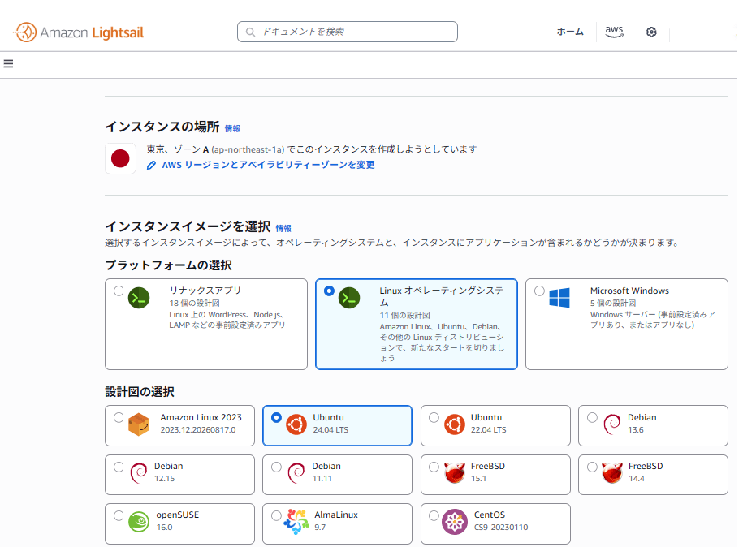Select the Amazon Linux 2023 radio button

[x=119, y=418]
